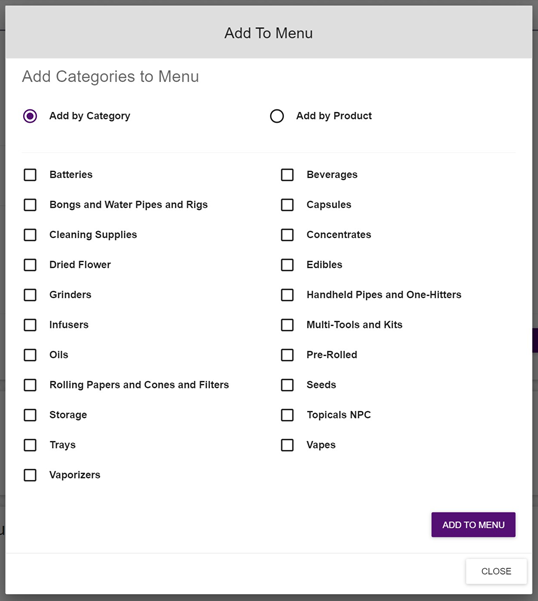Select the Add by Category radio button
This screenshot has width=538, height=601.
(x=30, y=116)
